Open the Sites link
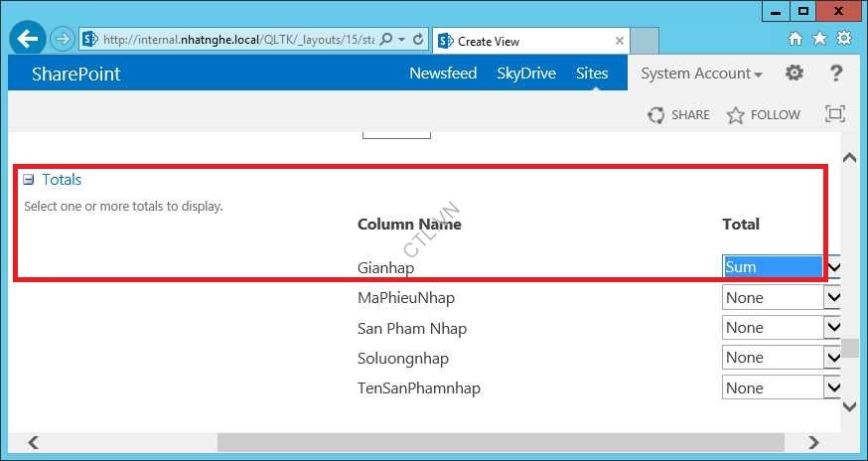 (592, 74)
